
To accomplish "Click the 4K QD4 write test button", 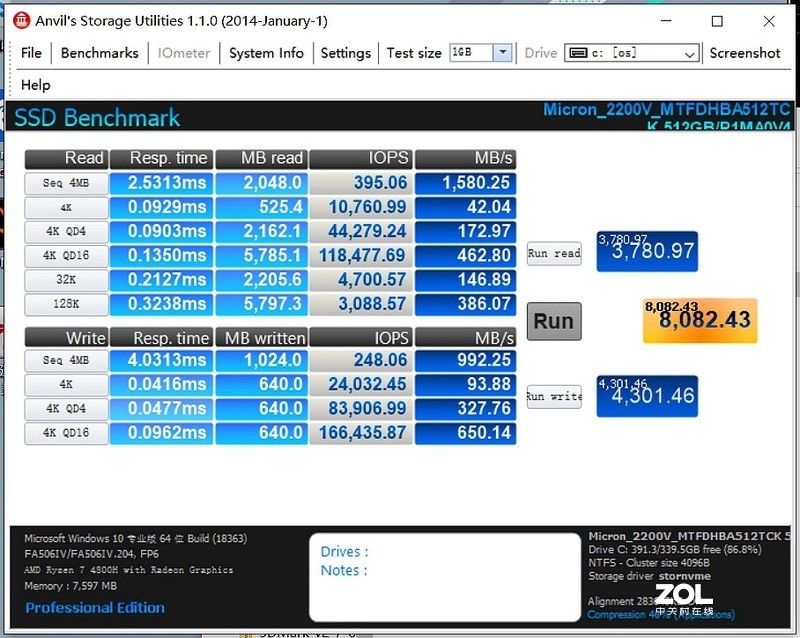I will pyautogui.click(x=66, y=408).
